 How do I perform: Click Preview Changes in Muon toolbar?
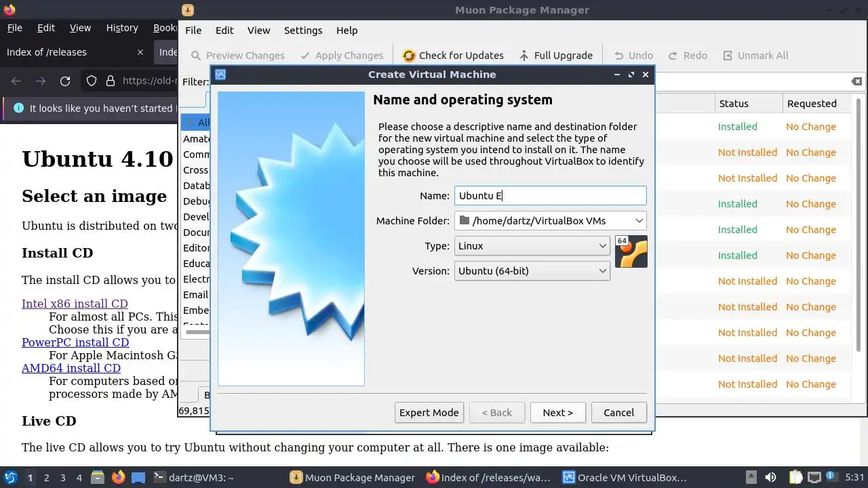tap(237, 56)
